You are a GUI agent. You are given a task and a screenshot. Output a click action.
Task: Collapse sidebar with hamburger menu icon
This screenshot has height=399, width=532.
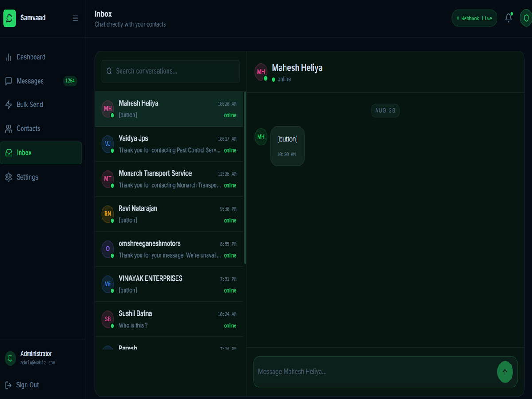75,18
